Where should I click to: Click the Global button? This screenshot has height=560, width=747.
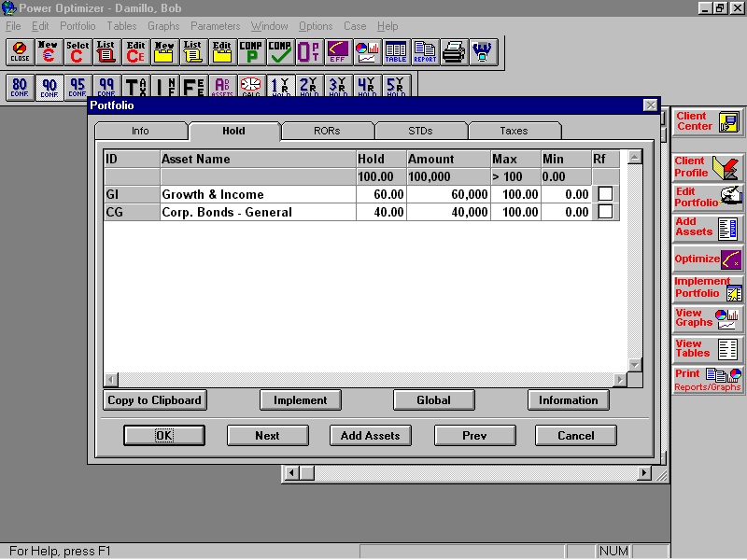tap(433, 399)
